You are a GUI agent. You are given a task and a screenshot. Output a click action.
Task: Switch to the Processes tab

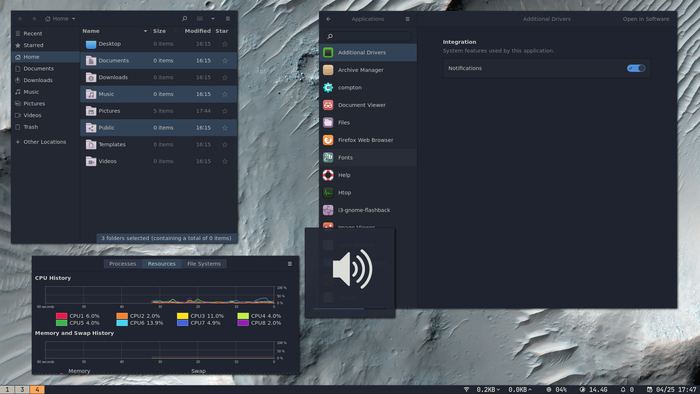(123, 264)
